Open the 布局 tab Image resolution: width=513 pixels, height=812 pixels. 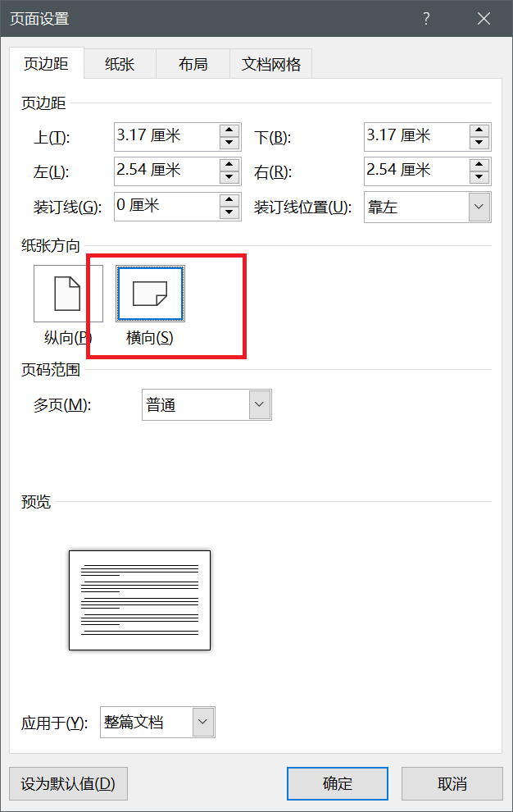(x=193, y=64)
